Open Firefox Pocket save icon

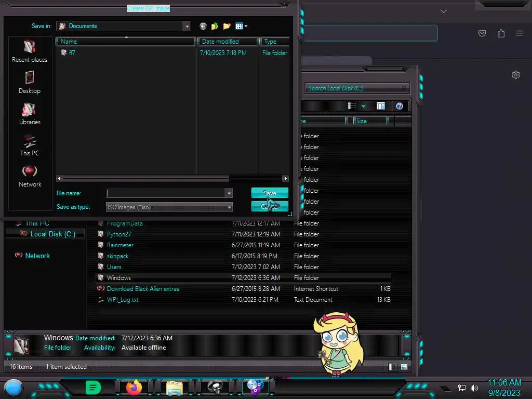(482, 33)
